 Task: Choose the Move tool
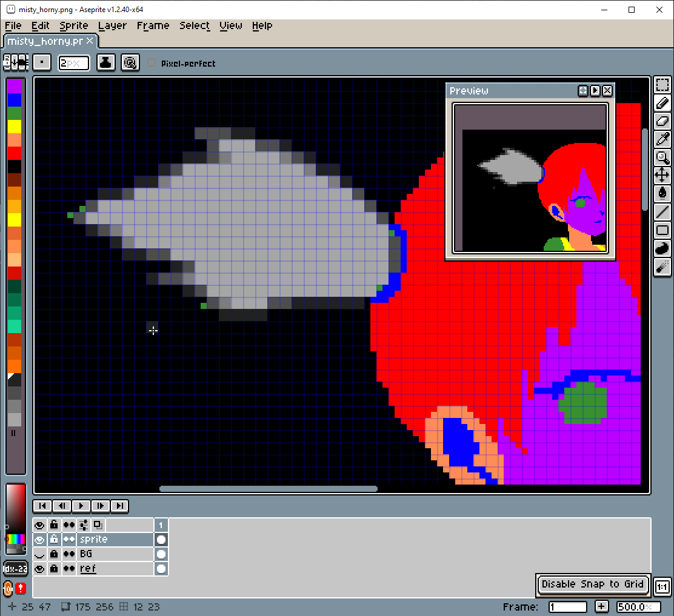662,176
